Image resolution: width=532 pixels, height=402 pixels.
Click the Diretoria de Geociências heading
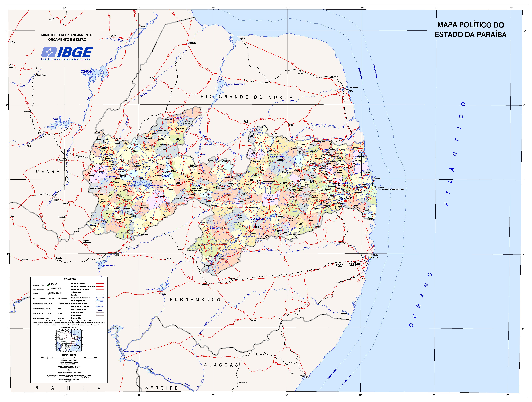[69, 373]
